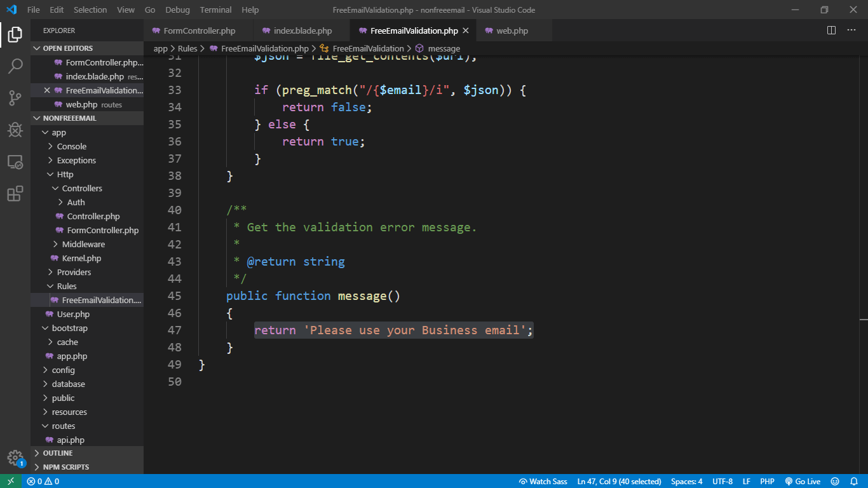Screen dimensions: 868x488
Task: Switch to the FormController.php tab
Action: click(198, 30)
